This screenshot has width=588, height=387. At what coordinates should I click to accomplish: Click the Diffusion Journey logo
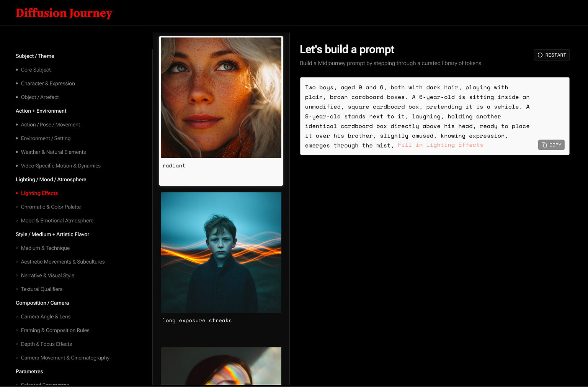[x=64, y=13]
